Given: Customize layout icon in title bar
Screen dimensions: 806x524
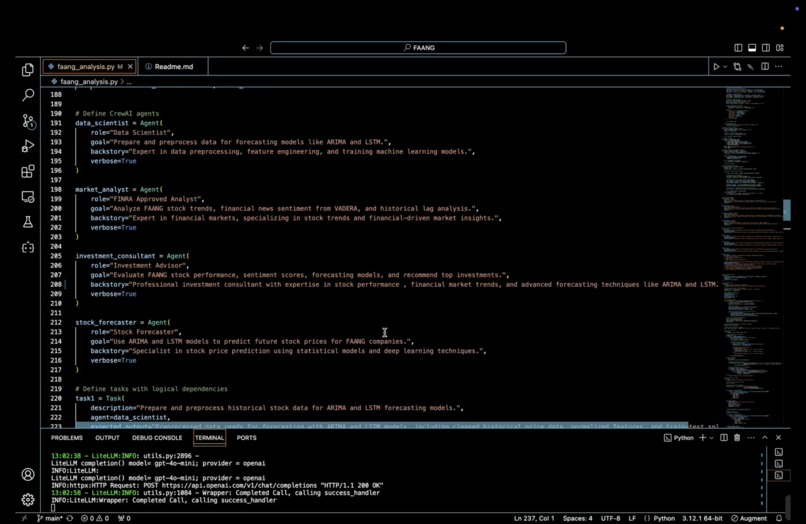Looking at the screenshot, I should [780, 47].
